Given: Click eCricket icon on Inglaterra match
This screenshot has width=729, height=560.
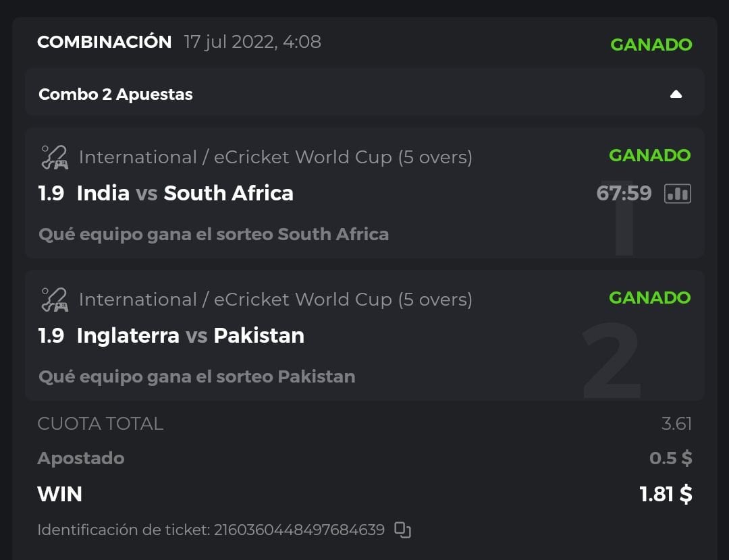Looking at the screenshot, I should pos(54,300).
